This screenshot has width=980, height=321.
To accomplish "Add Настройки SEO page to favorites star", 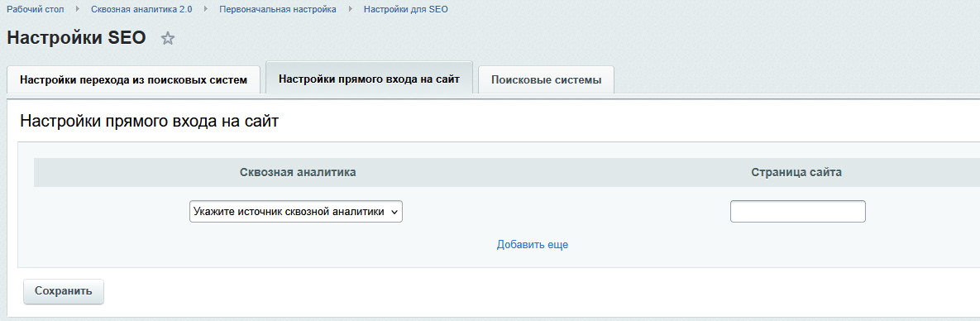I will (x=168, y=38).
